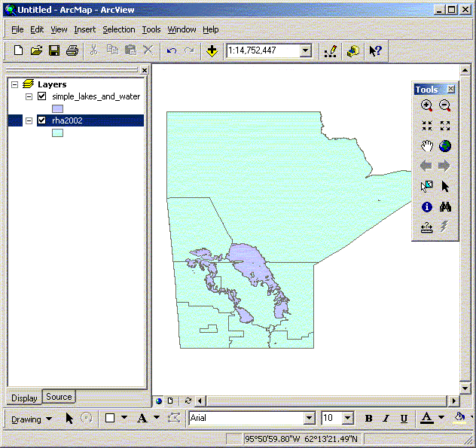Select the Measure tool
Screen dimensions: 476x448
[427, 227]
